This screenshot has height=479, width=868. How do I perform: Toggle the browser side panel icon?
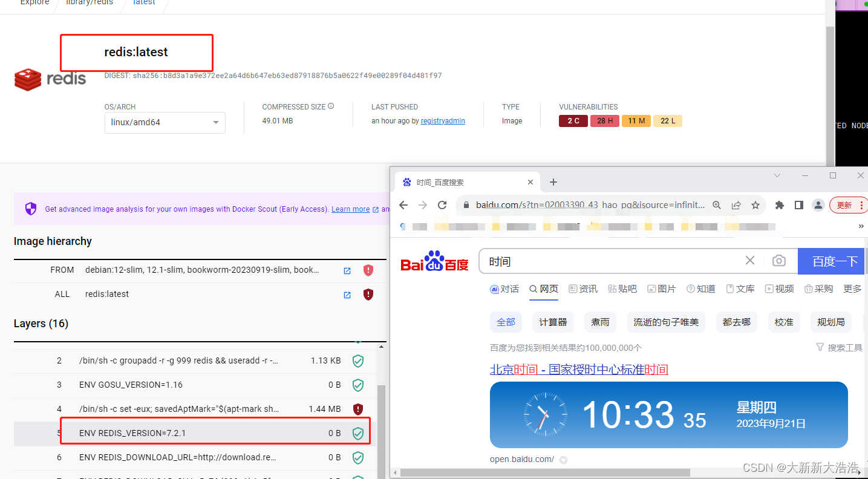[799, 205]
